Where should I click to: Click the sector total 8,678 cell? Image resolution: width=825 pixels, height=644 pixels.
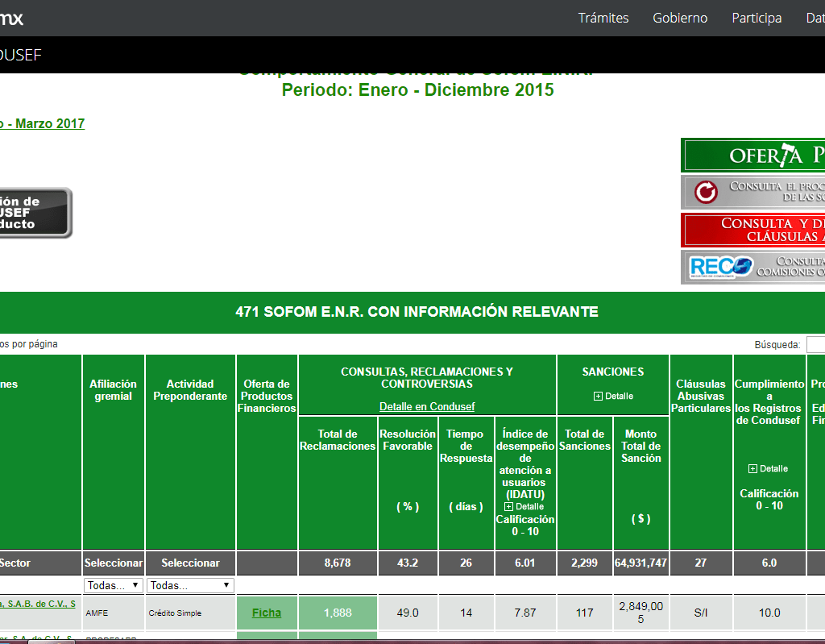[338, 563]
